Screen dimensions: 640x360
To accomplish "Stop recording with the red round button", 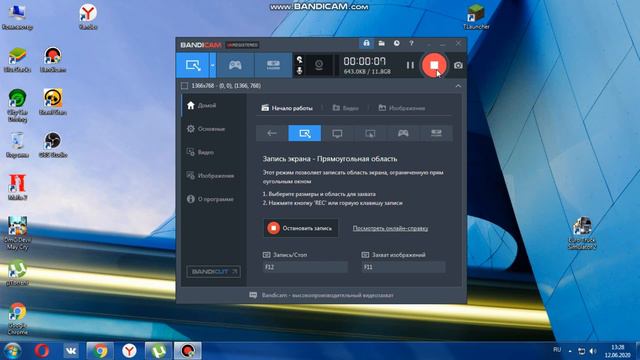I will point(434,65).
